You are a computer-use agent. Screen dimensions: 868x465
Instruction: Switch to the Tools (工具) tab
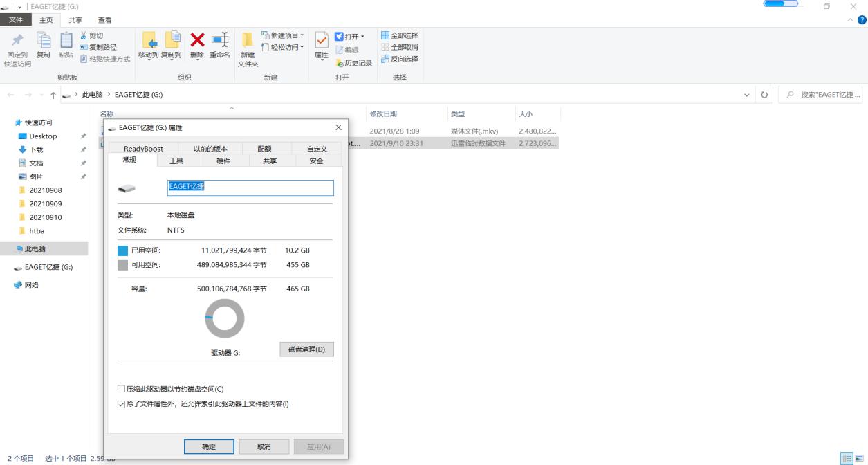(x=176, y=161)
